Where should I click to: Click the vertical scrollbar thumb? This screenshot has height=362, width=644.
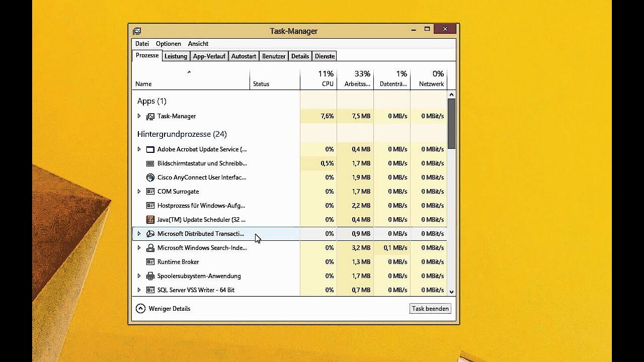[451, 124]
